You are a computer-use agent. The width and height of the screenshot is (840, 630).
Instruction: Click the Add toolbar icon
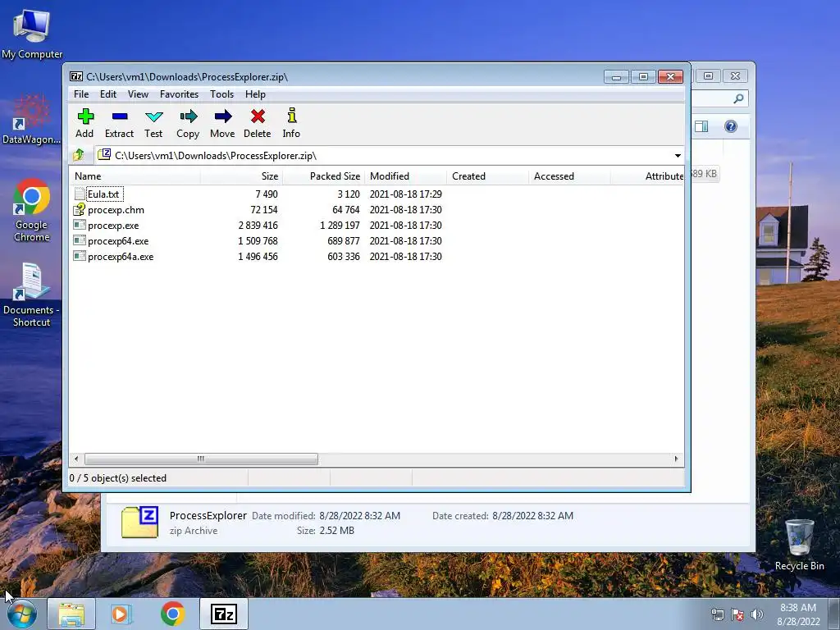coord(85,116)
